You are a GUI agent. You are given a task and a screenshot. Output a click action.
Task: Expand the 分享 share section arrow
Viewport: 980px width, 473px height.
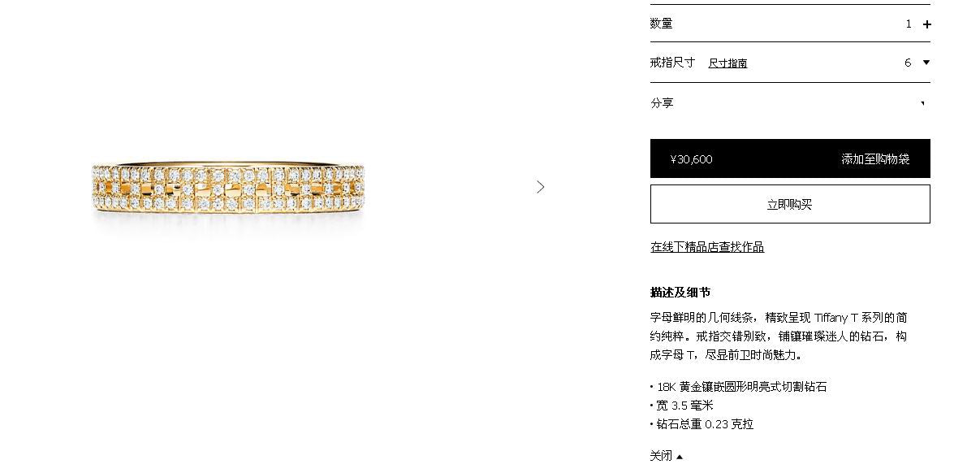coord(924,103)
